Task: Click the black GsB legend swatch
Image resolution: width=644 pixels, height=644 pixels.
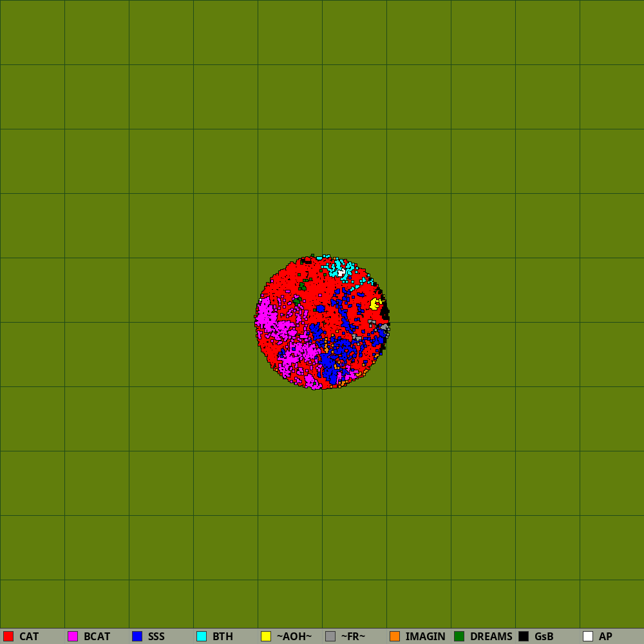Action: click(x=524, y=636)
